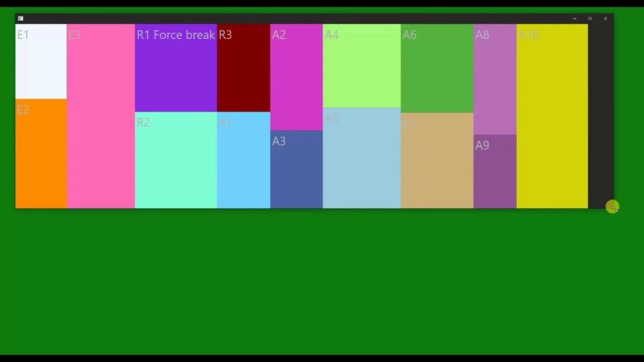Click the light blue A1 block
The width and height of the screenshot is (644, 362).
click(x=244, y=160)
